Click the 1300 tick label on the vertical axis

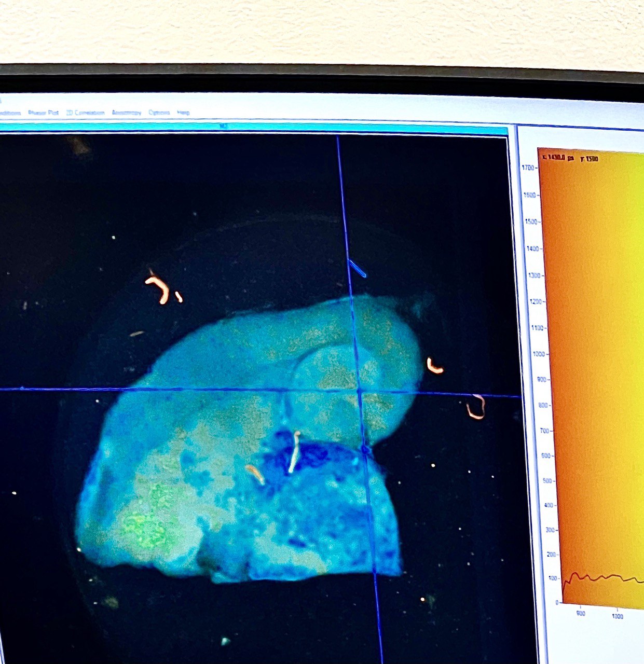click(533, 275)
